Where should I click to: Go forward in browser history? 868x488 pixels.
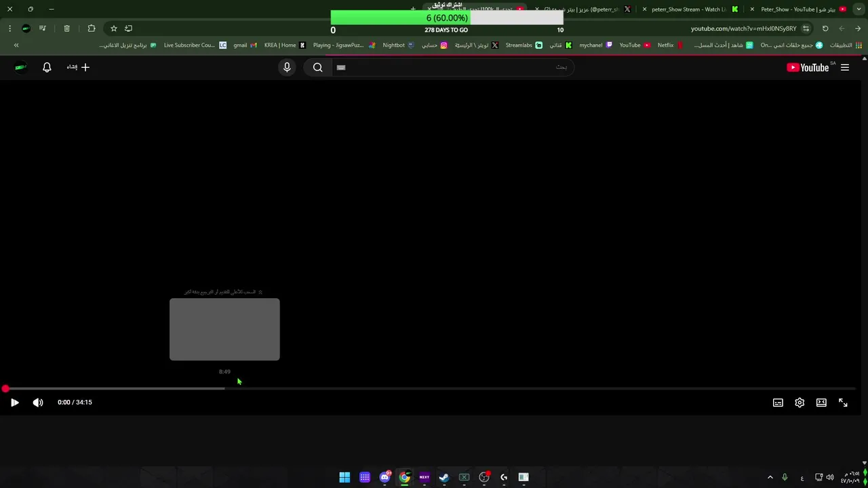pyautogui.click(x=842, y=28)
